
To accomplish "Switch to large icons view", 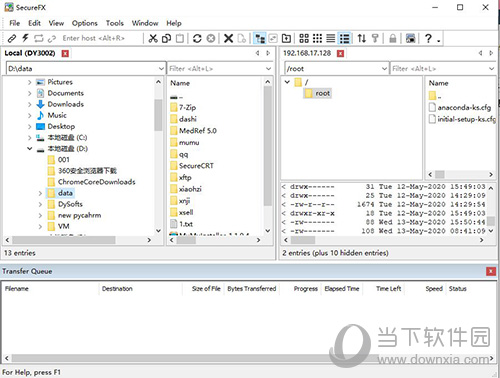I will click(304, 38).
